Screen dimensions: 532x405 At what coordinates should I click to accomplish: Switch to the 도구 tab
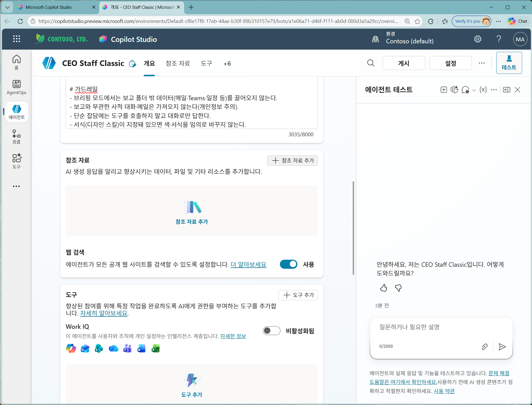tap(207, 63)
